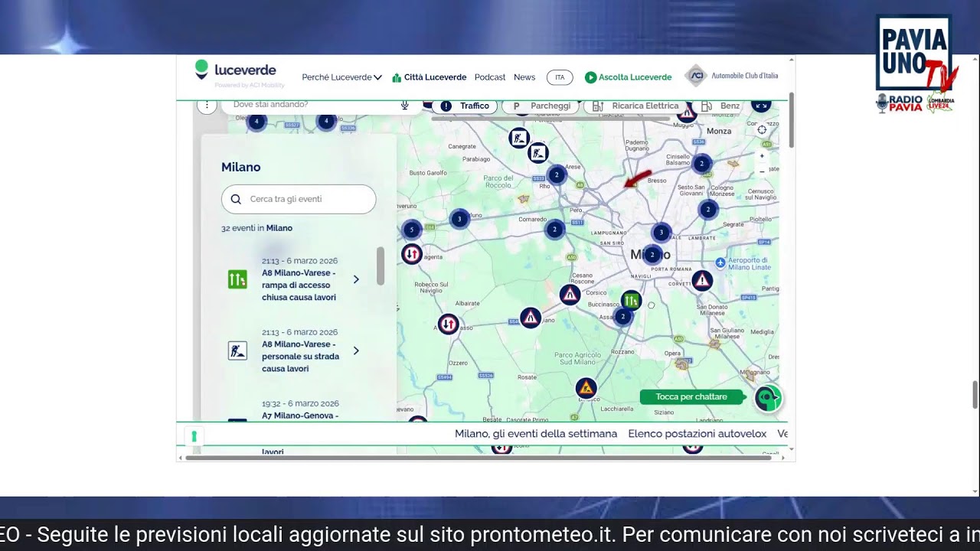The image size is (980, 551).
Task: Click the filter chips horizontal scrollbar
Action: [550, 118]
